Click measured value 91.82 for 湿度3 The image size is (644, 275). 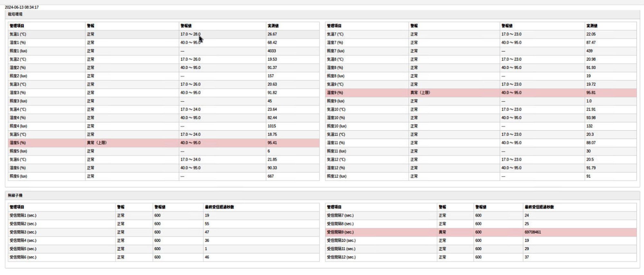(272, 93)
